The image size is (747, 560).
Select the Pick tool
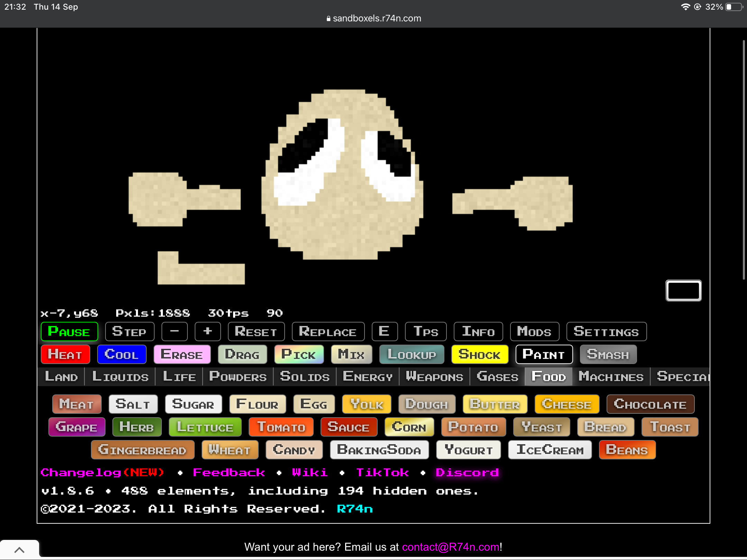299,354
